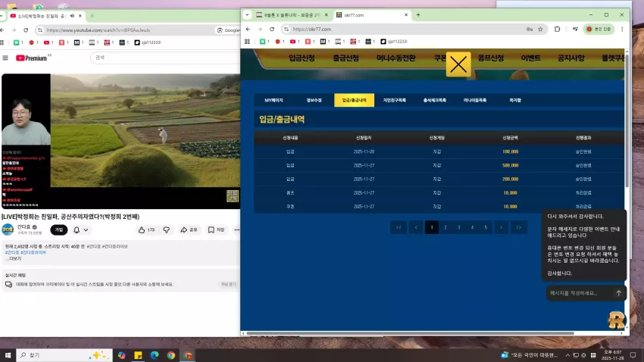Jump to the last page with >> button
The height and width of the screenshot is (362, 644).
[x=519, y=227]
